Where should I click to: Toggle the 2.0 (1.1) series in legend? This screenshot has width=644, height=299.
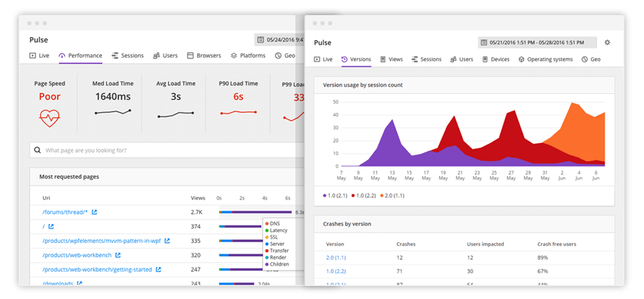(x=392, y=195)
